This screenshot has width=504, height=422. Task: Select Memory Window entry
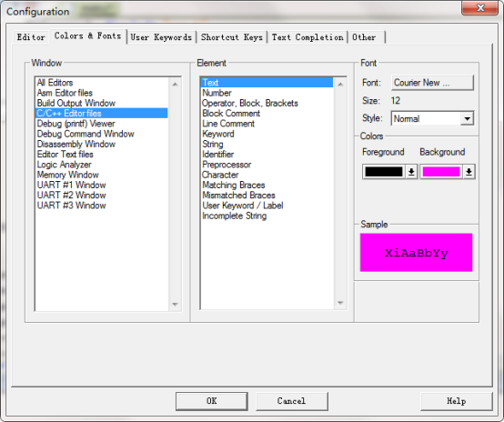coord(102,175)
